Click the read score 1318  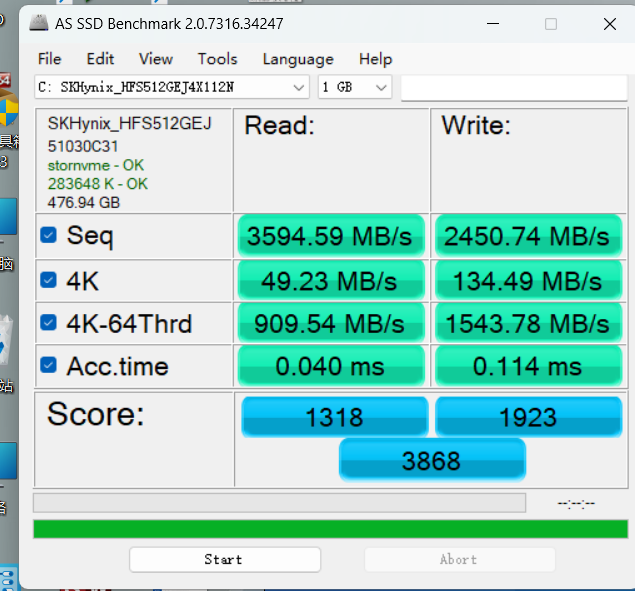335,417
